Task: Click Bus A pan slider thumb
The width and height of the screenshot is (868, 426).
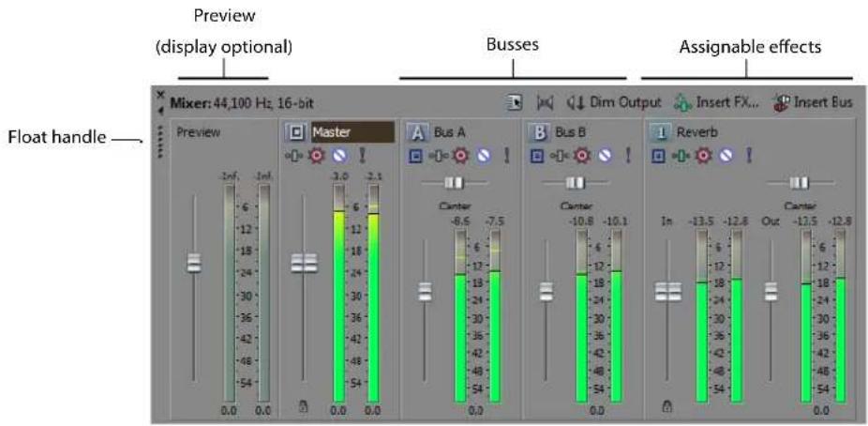Action: [x=454, y=182]
